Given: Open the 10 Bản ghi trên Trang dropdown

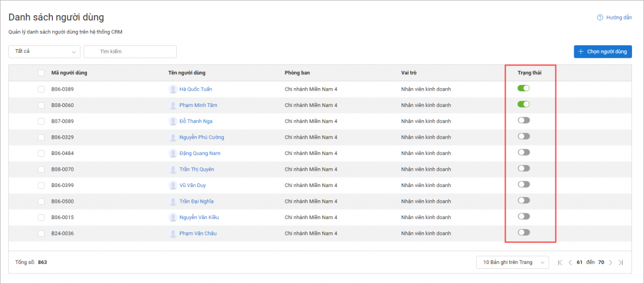Looking at the screenshot, I should [x=512, y=262].
